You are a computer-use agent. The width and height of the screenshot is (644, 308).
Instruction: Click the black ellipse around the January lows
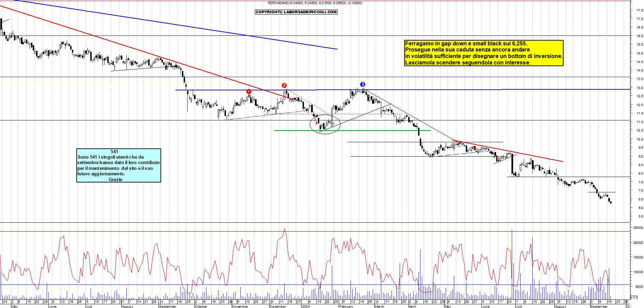point(325,124)
